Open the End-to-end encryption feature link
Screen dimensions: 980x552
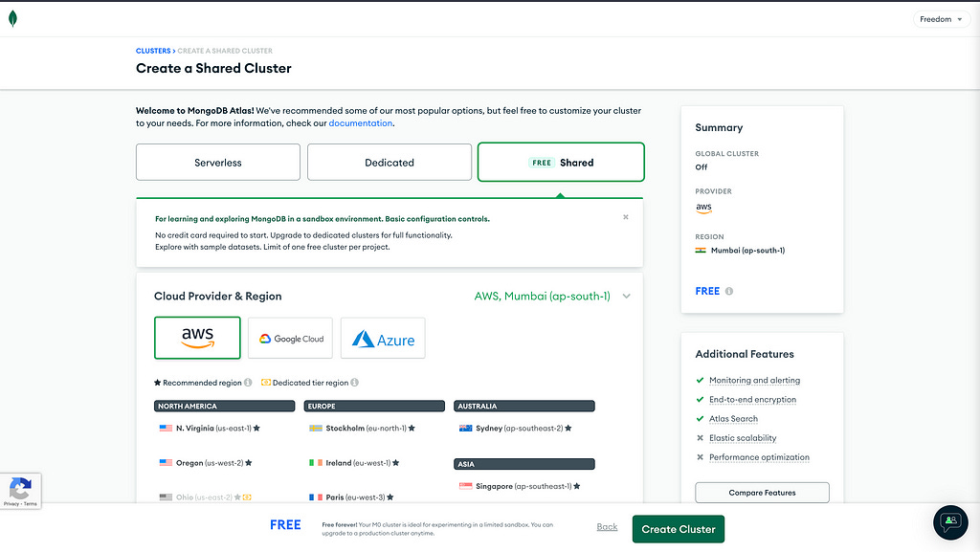click(752, 400)
